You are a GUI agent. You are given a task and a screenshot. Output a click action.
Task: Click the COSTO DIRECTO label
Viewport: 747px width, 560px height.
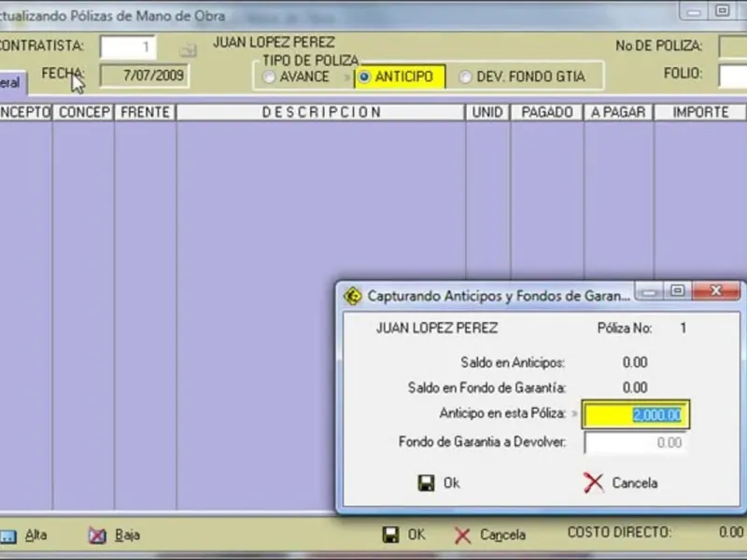(x=619, y=532)
